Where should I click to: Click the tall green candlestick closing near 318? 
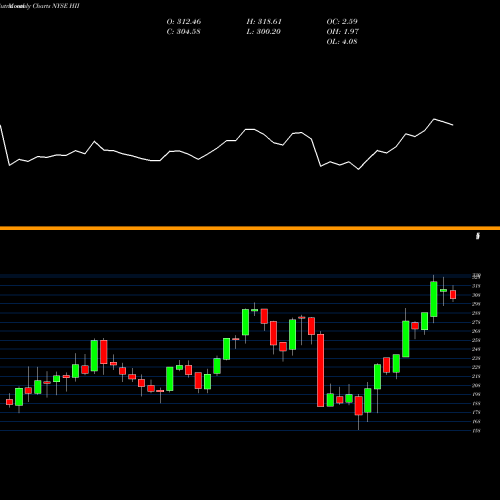pyautogui.click(x=434, y=299)
